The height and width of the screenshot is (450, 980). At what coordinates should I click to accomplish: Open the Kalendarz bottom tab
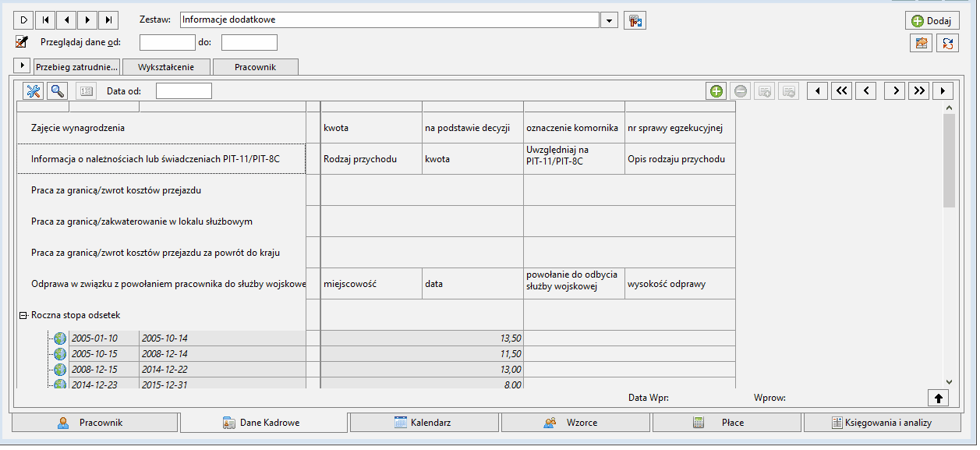click(x=424, y=423)
